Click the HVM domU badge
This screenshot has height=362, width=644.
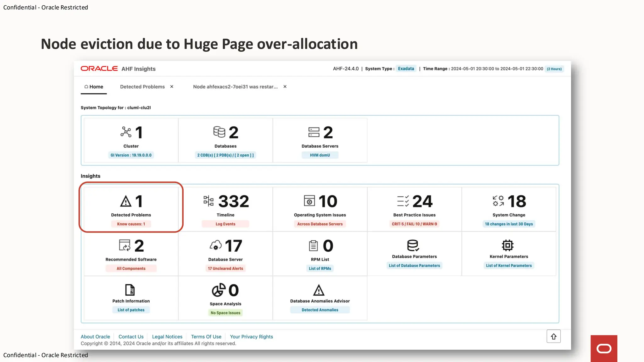click(320, 155)
